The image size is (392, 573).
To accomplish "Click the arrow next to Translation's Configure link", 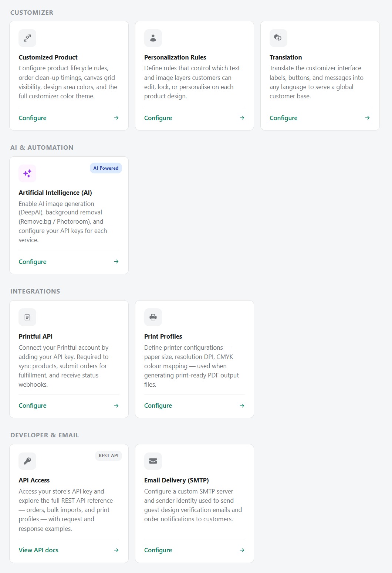I will (367, 118).
